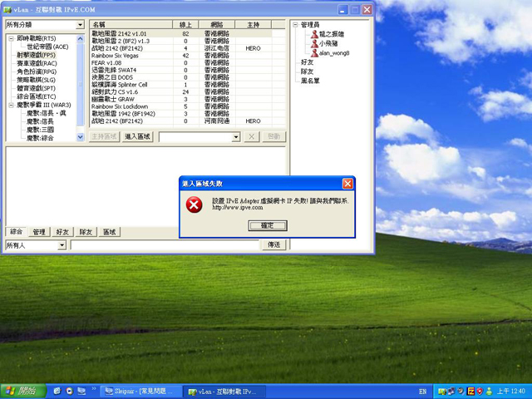This screenshot has width=532, height=399.
Task: Click the EN language indicator
Action: coord(423,392)
